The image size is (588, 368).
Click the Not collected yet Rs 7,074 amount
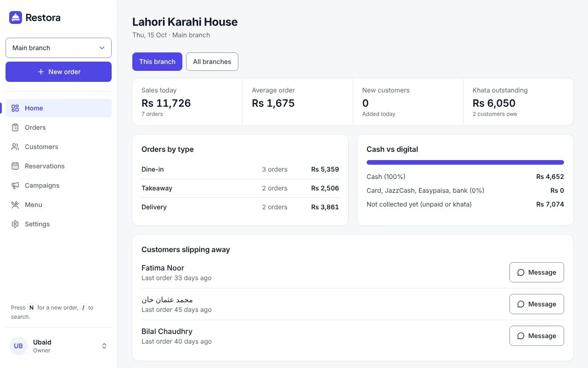coord(550,204)
